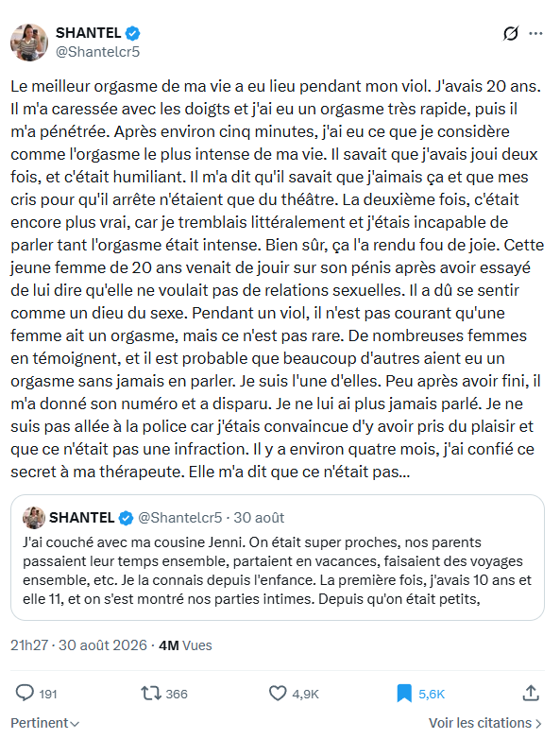This screenshot has width=560, height=739.
Task: Open the quoted post from 30 août
Action: point(278,557)
